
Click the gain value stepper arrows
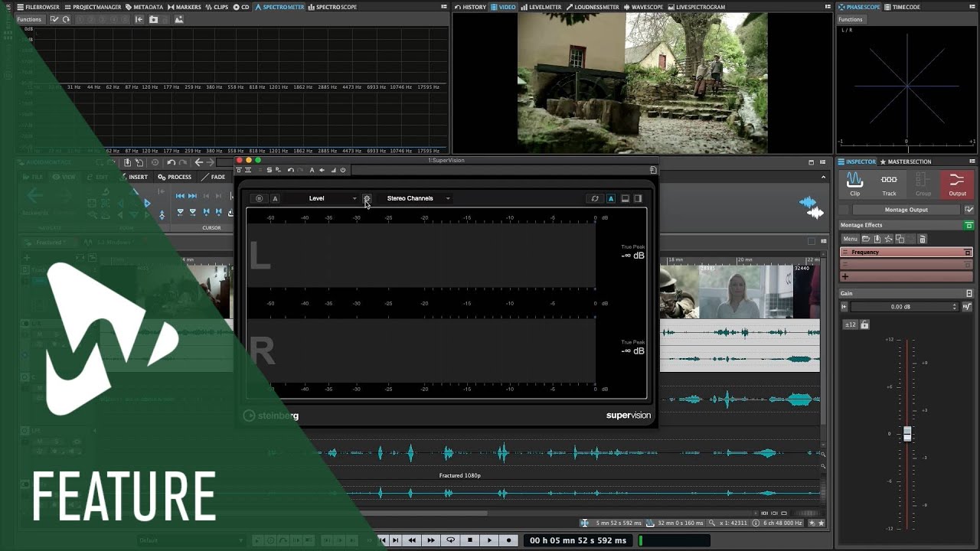(x=955, y=307)
